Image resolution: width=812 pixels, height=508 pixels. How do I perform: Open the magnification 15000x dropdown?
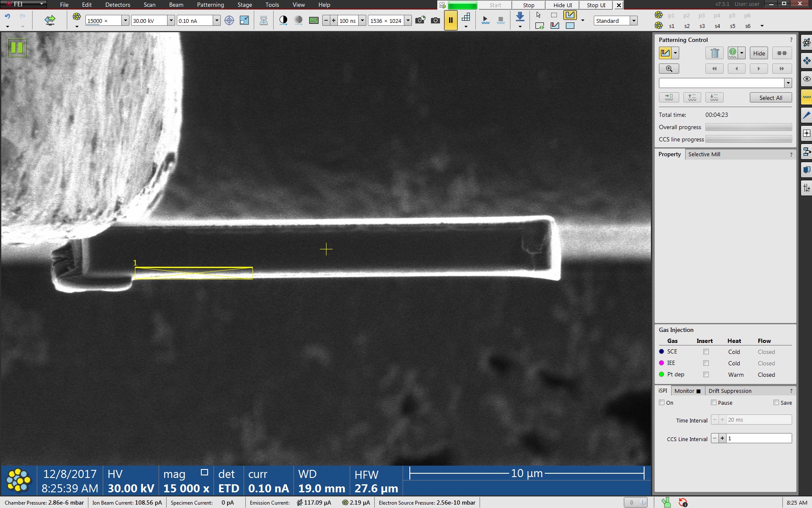point(125,21)
